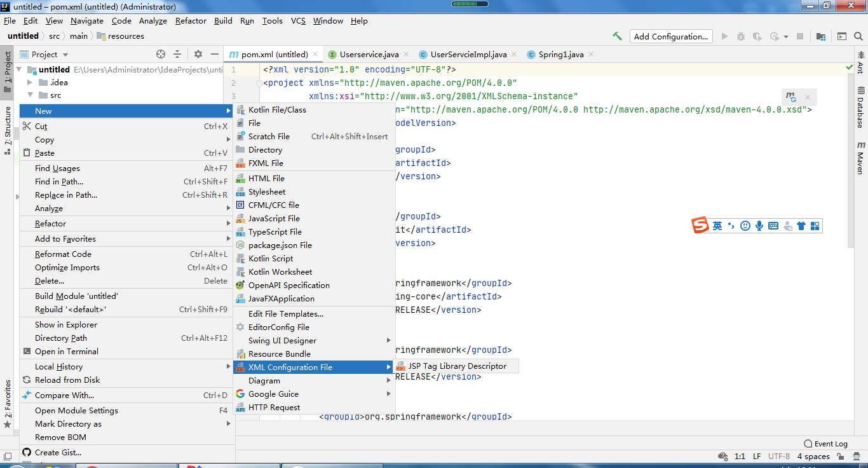The height and width of the screenshot is (468, 868).
Task: Choose Resource Bundle entry
Action: click(x=314, y=354)
